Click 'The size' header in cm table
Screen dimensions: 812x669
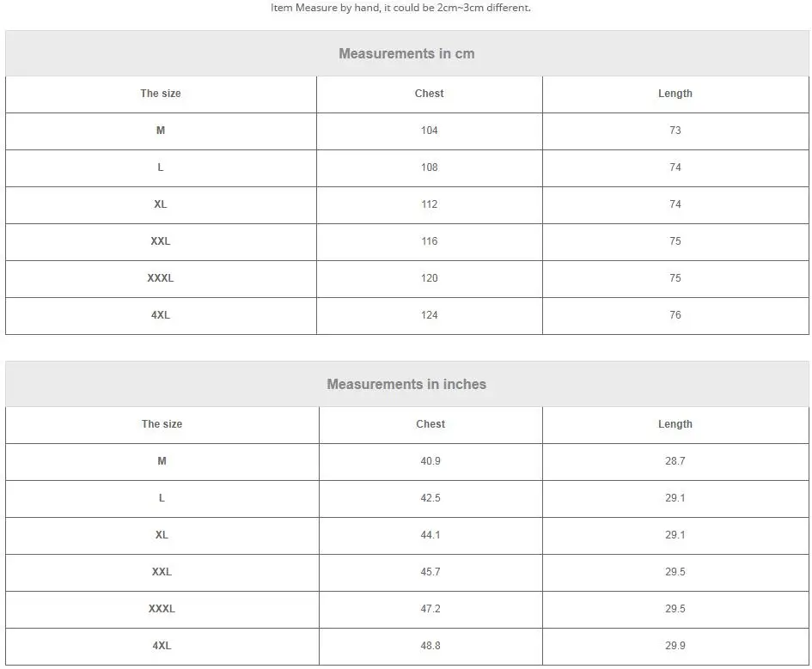pos(161,94)
